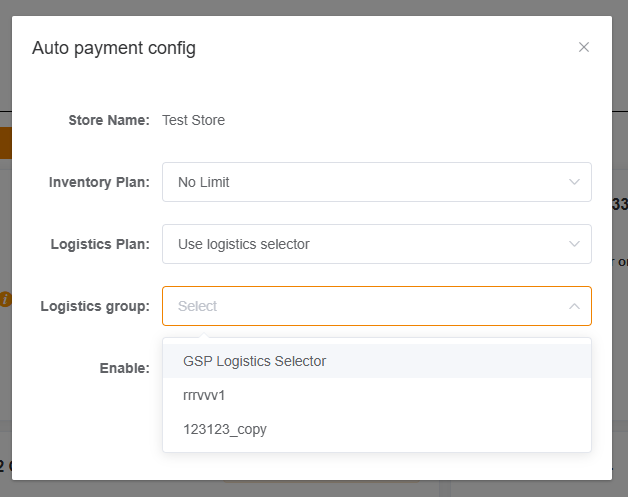Click the Logistics Plan label
The width and height of the screenshot is (628, 497).
pyautogui.click(x=100, y=244)
